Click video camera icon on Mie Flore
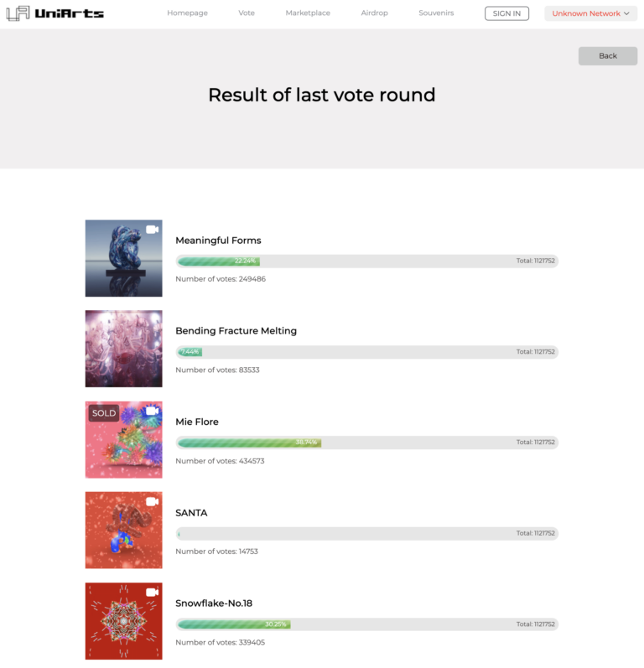This screenshot has height=668, width=644. 152,412
